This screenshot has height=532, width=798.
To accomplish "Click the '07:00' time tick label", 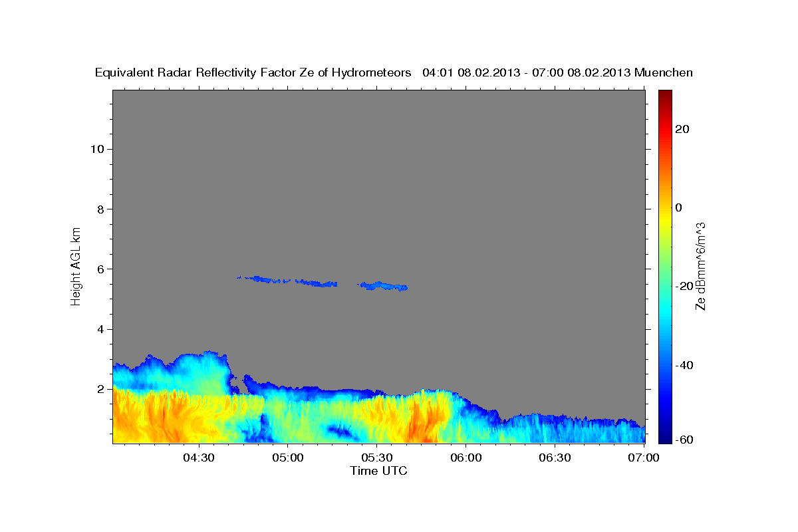I will click(644, 458).
